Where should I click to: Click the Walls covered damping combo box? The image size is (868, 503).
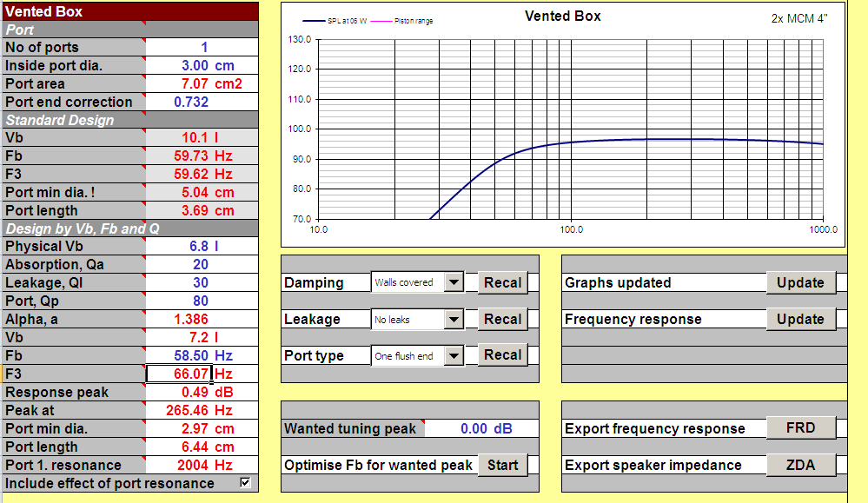(x=417, y=282)
